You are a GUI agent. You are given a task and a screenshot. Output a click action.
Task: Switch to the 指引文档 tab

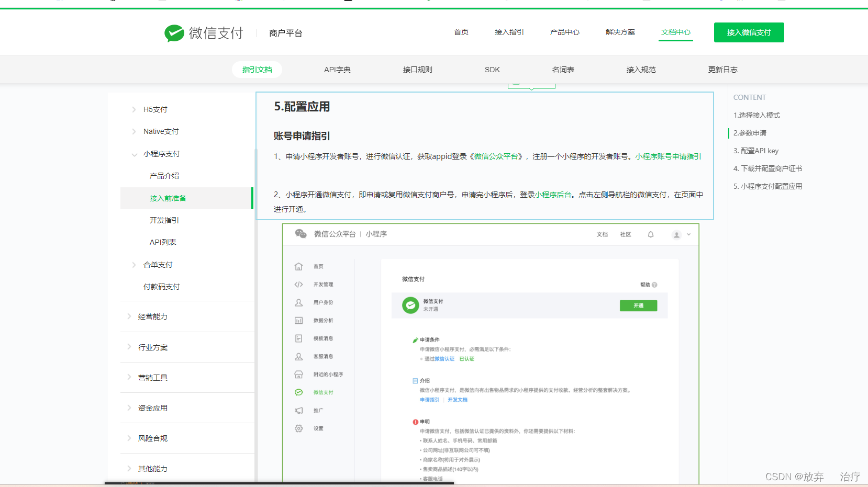coord(257,70)
